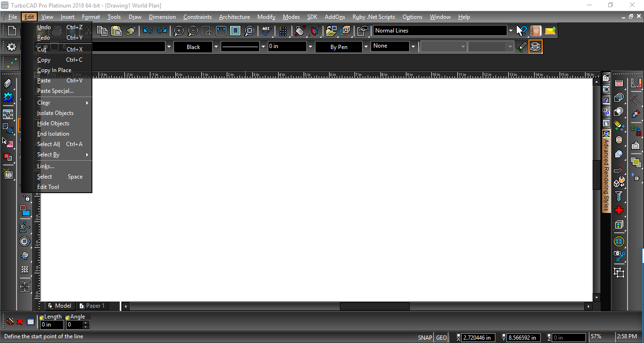Image resolution: width=644 pixels, height=343 pixels.
Task: Toggle the Length field lock
Action: (x=41, y=317)
